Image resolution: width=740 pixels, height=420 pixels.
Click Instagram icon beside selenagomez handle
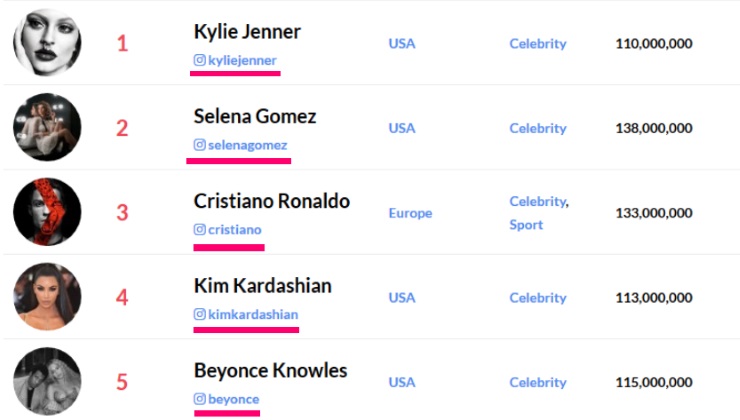(x=200, y=144)
